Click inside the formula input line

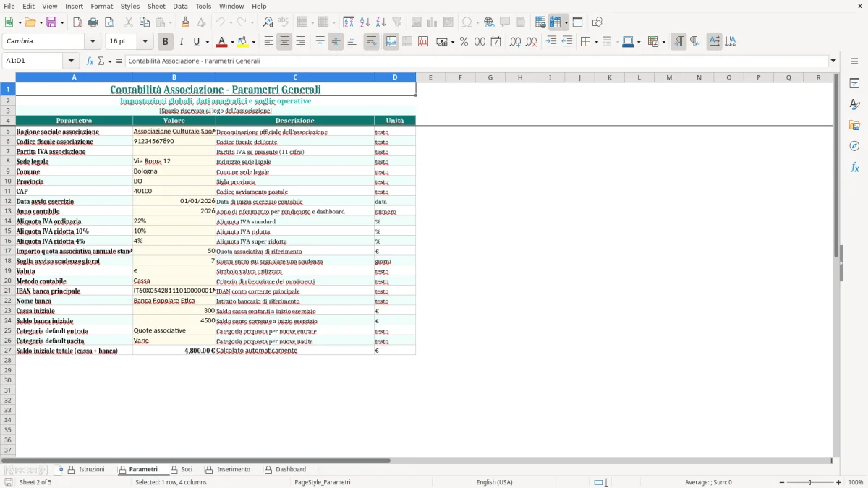[x=477, y=61]
